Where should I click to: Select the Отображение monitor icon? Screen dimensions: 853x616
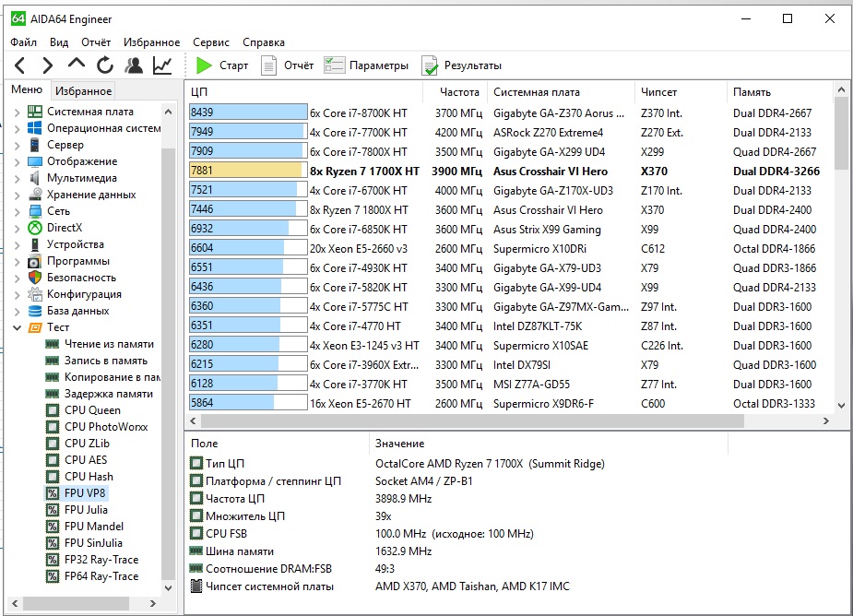tap(35, 161)
